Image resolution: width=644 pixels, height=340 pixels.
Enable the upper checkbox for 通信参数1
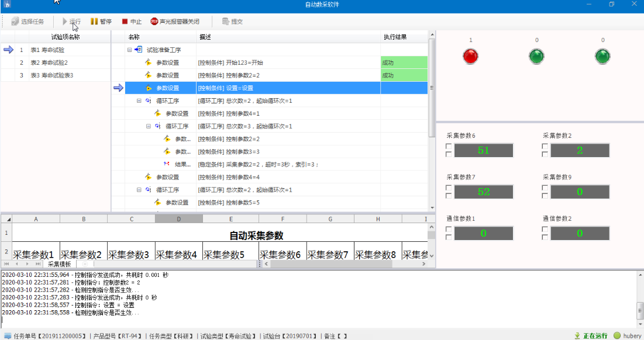pos(449,230)
